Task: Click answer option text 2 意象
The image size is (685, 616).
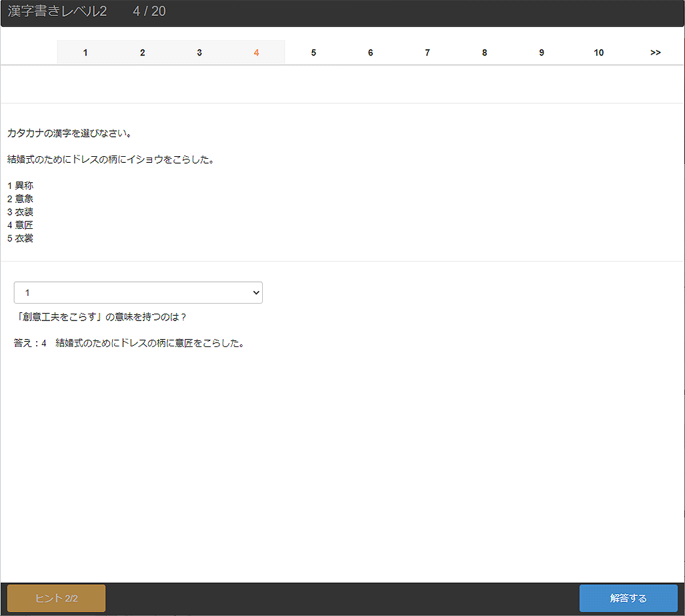Action: point(21,199)
